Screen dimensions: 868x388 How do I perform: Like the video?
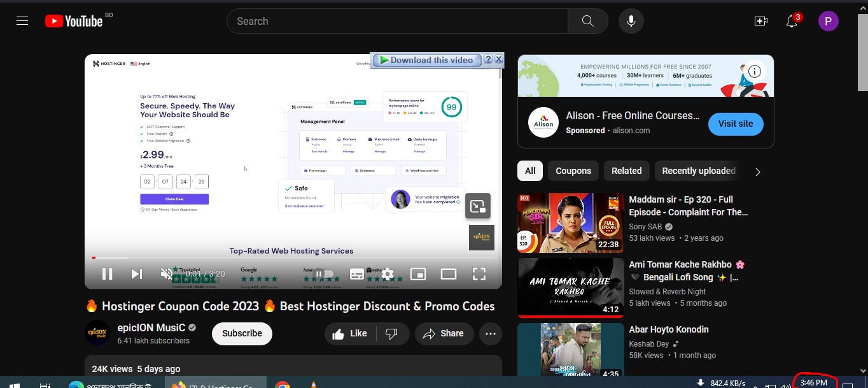pos(350,333)
